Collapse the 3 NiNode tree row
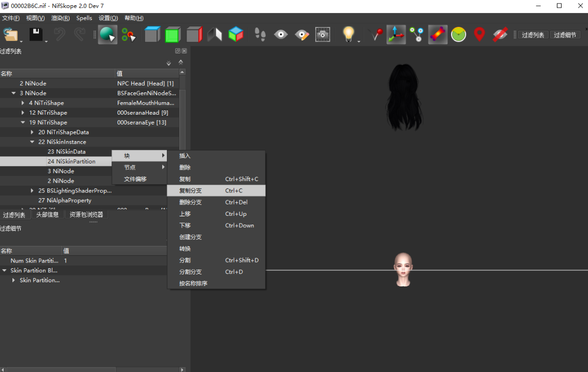This screenshot has width=588, height=372. pyautogui.click(x=13, y=93)
